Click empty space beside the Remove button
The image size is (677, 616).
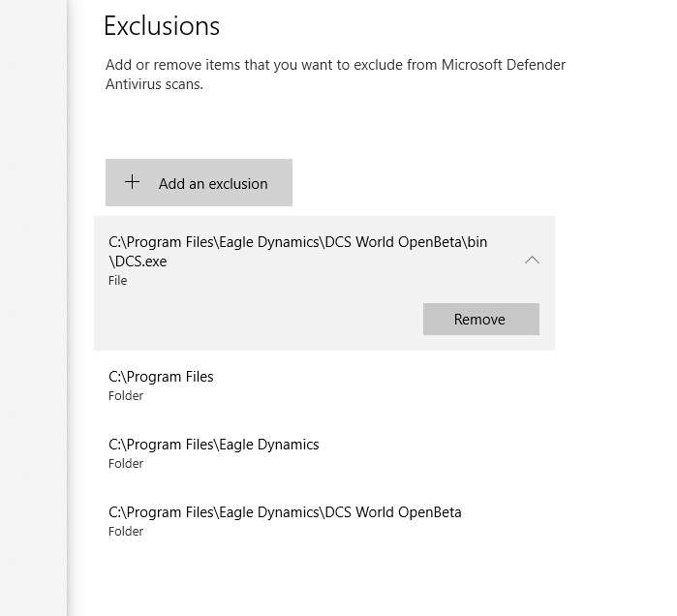(259, 319)
